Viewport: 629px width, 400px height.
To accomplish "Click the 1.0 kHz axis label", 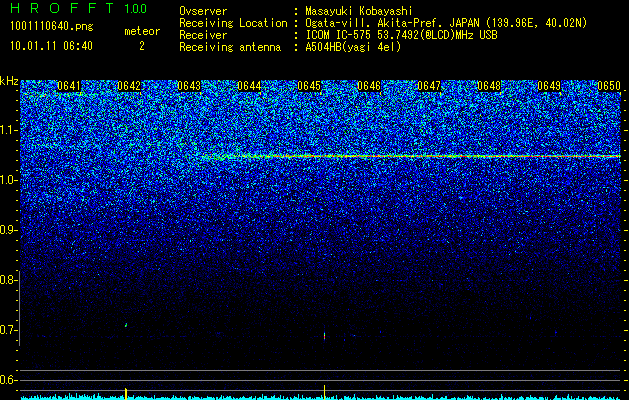I will pyautogui.click(x=8, y=180).
